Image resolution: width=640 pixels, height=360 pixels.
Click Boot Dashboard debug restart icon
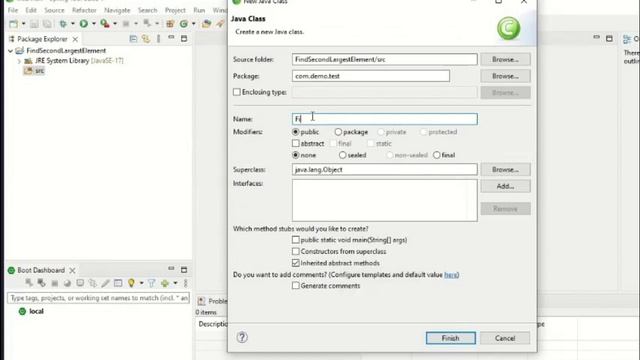(x=41, y=282)
